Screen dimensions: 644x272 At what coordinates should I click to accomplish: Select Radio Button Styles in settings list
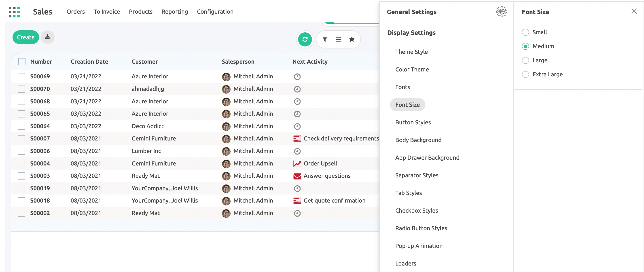421,228
